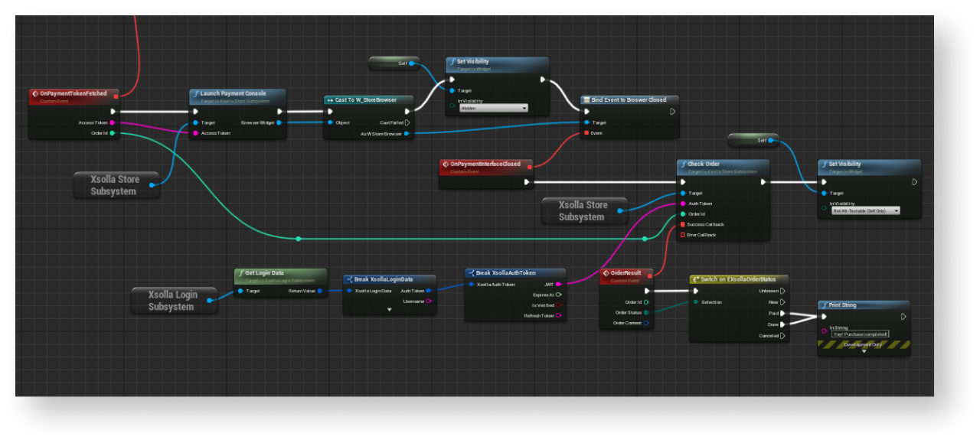
Task: Expand the Break XsollaLoginData node pins
Action: click(x=389, y=310)
